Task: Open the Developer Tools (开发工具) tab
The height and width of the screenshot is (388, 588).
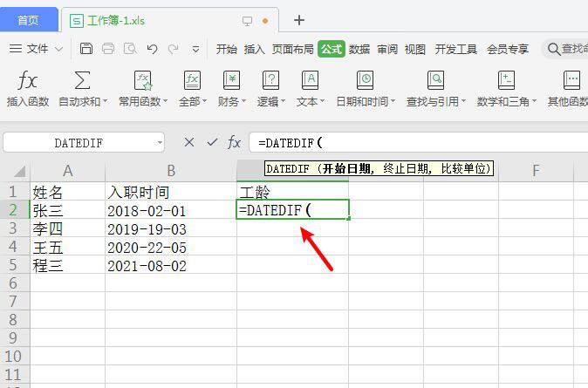Action: point(455,49)
